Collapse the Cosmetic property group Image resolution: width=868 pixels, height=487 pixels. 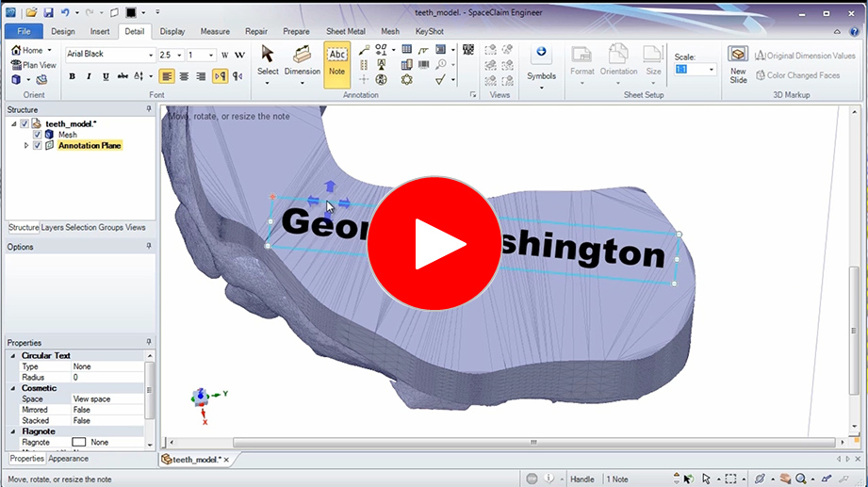(13, 388)
